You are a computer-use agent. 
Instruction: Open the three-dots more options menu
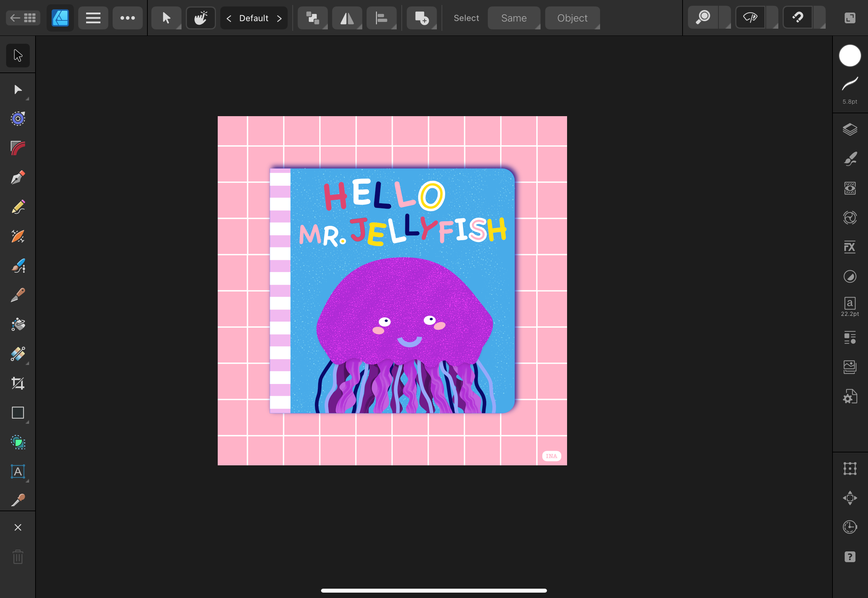[127, 18]
